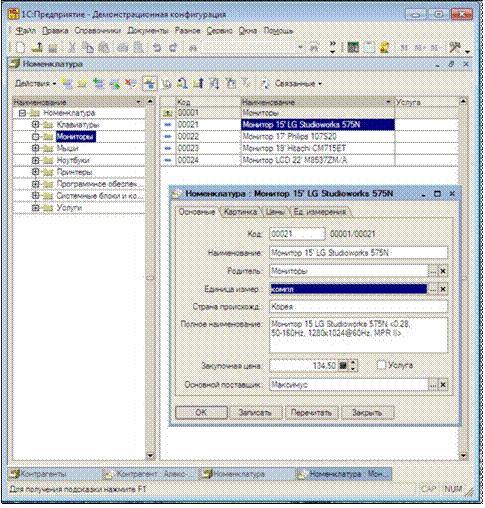The height and width of the screenshot is (508, 485).
Task: Click the Redo arrow icon
Action: coord(173,48)
